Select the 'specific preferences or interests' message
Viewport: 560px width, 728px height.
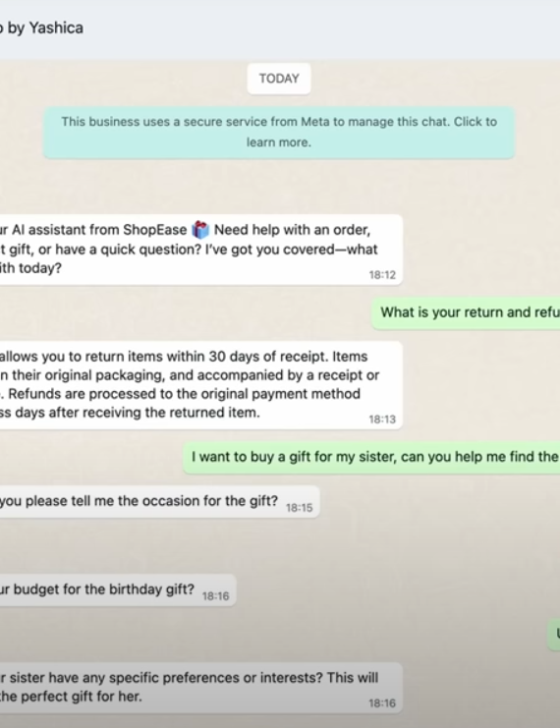point(201,688)
